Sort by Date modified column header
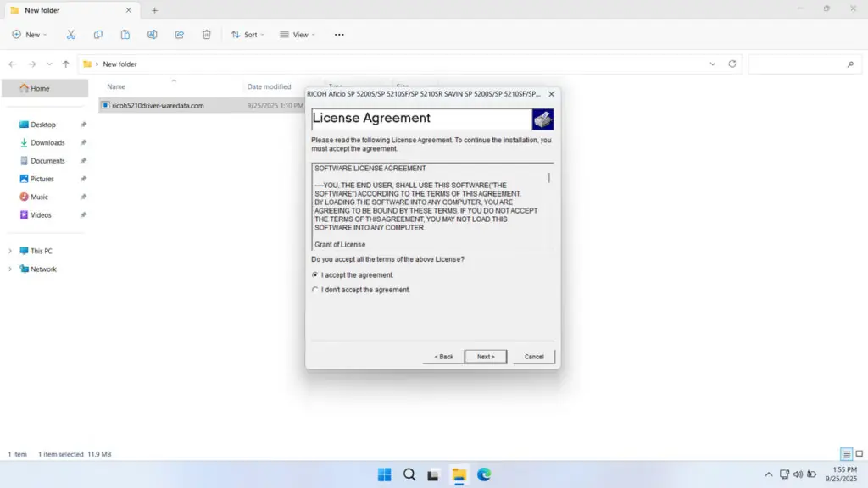Screen dimensions: 868x488 269,87
